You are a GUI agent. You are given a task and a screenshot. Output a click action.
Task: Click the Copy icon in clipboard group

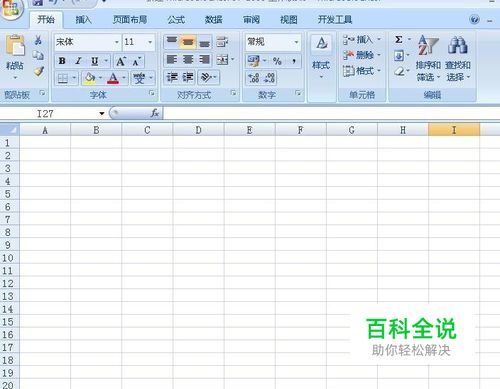38,55
